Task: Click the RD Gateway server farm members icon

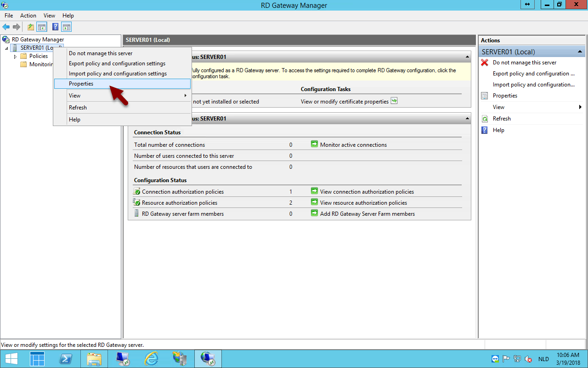Action: pos(136,213)
